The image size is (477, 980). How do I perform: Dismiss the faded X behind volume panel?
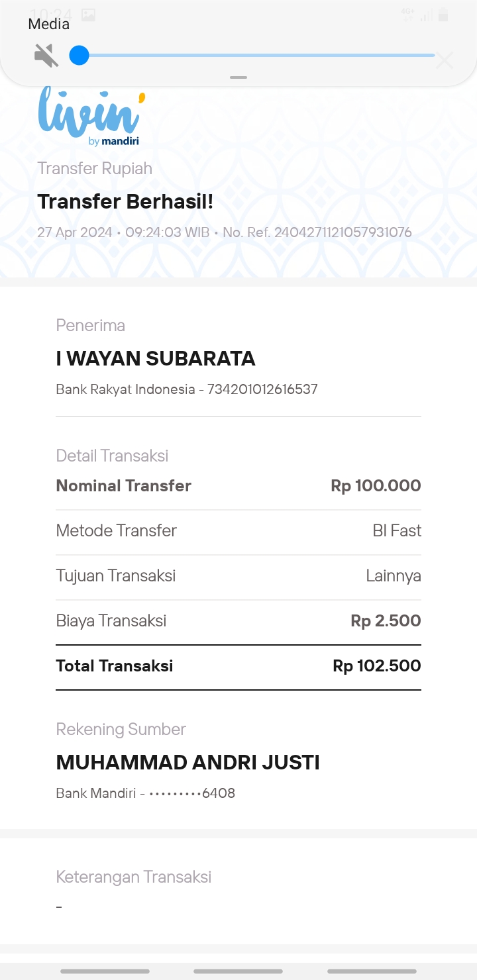pos(445,61)
